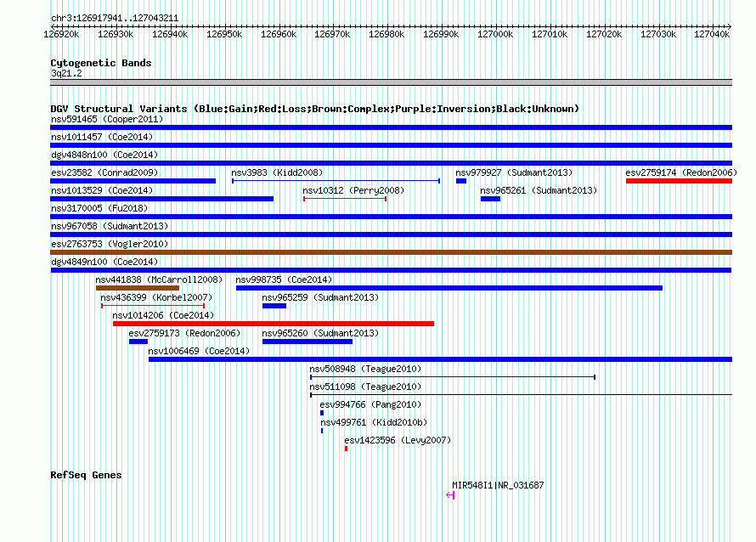Open nsv1013529 (Coe2014) label

(x=102, y=190)
